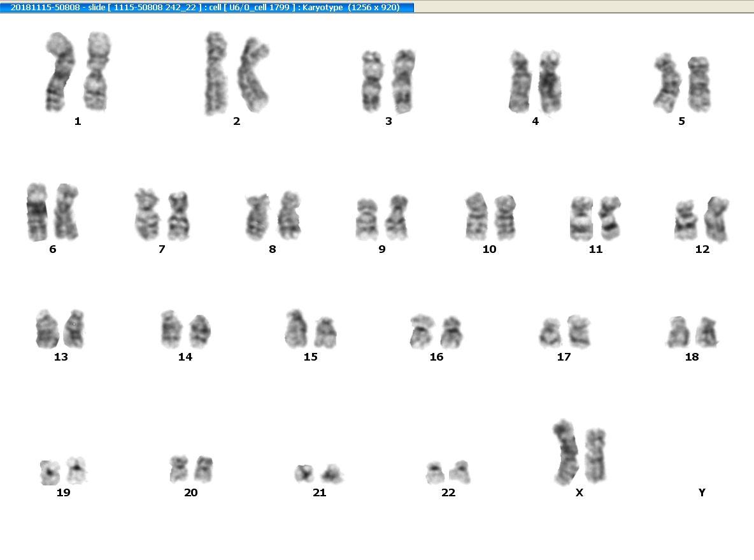Select the right chromosome 1 image
754x560 pixels.
point(97,71)
